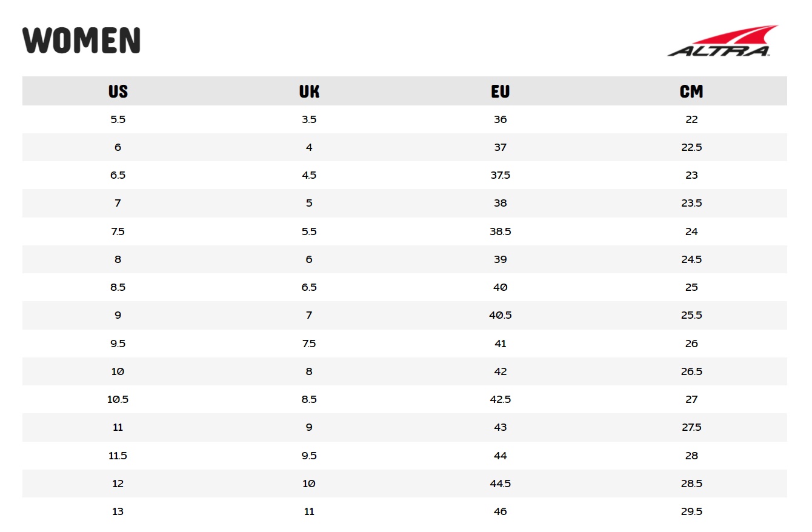Select the EU column header
The height and width of the screenshot is (532, 812).
500,91
